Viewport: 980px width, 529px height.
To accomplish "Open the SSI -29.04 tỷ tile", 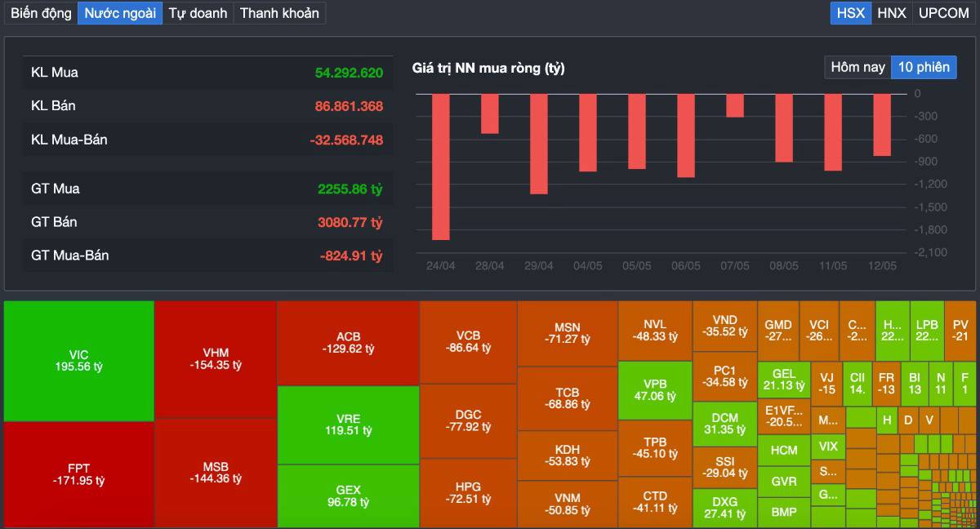I will pyautogui.click(x=724, y=468).
